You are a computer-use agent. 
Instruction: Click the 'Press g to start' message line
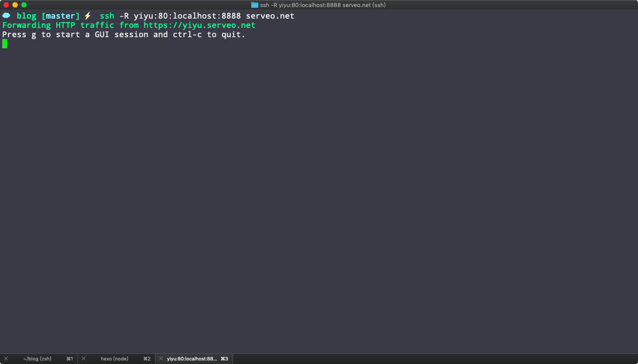(x=124, y=35)
